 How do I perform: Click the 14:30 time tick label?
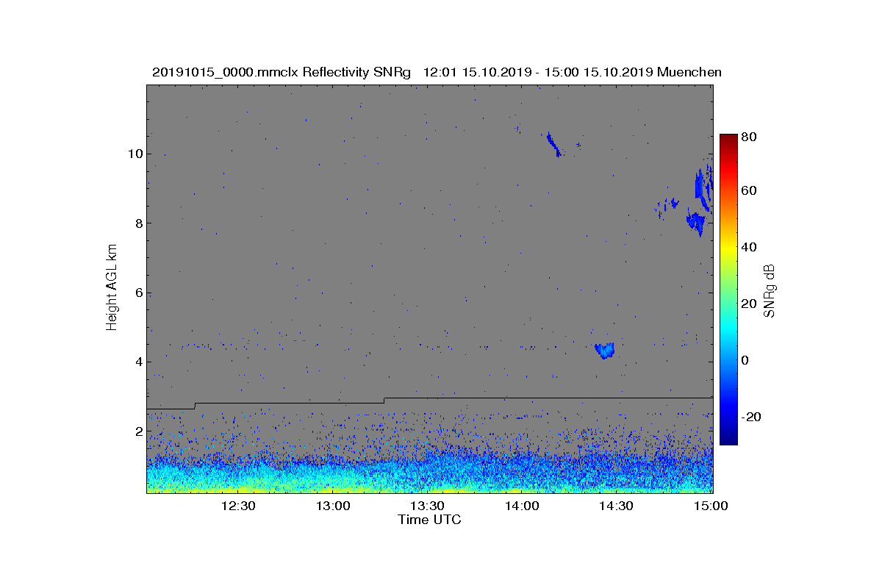pyautogui.click(x=616, y=506)
